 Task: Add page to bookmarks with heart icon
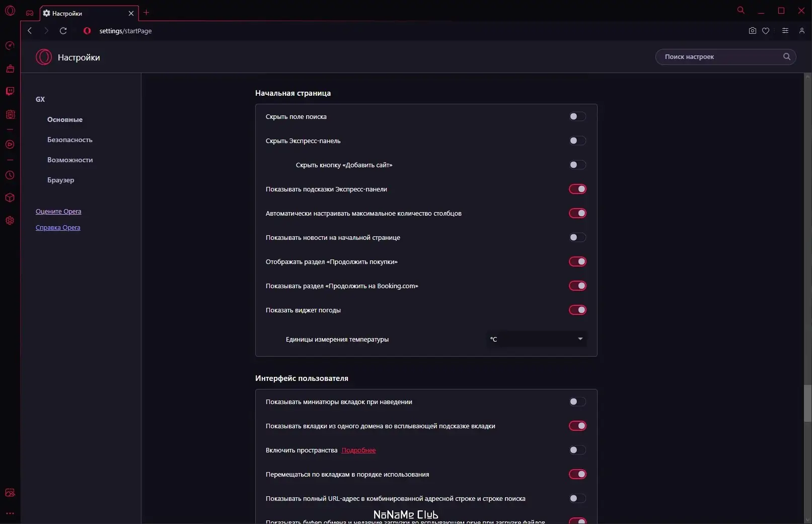[x=766, y=31]
